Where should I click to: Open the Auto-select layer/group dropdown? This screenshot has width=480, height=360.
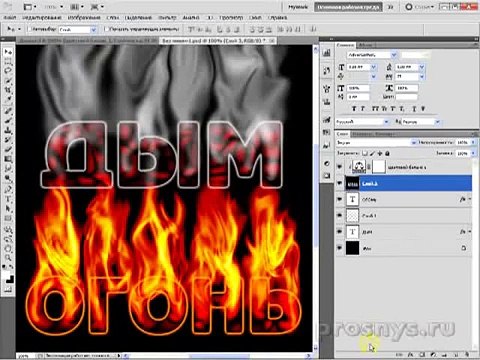coord(78,30)
